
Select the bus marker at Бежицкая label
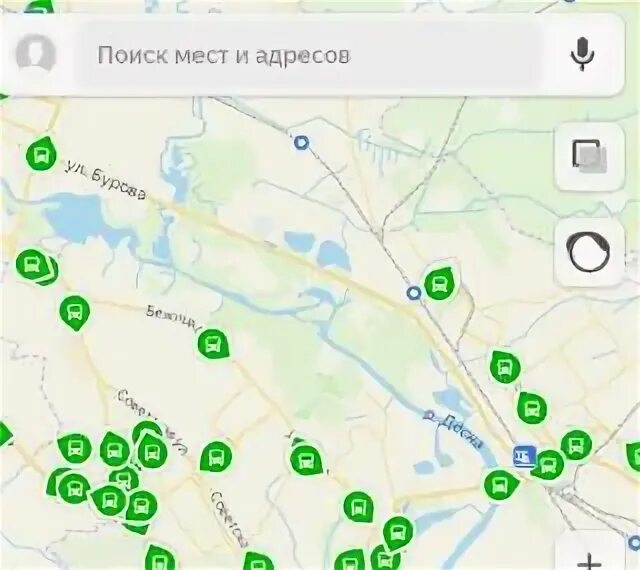pyautogui.click(x=213, y=344)
